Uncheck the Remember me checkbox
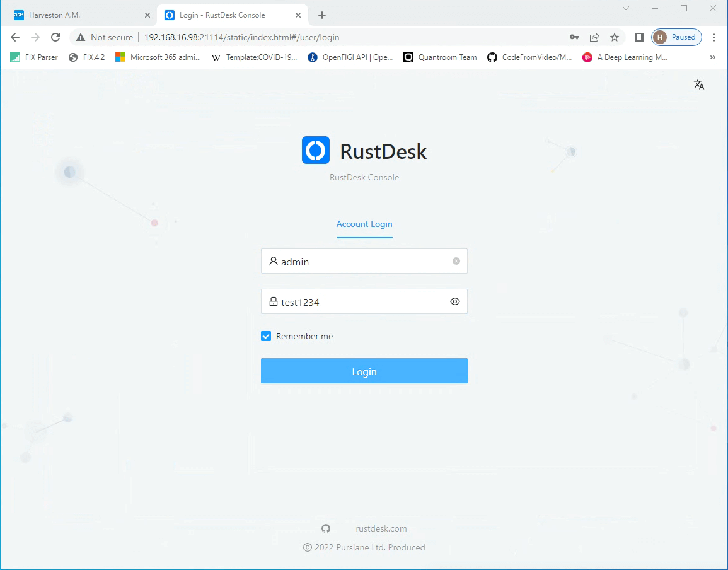The image size is (728, 570). click(x=266, y=337)
